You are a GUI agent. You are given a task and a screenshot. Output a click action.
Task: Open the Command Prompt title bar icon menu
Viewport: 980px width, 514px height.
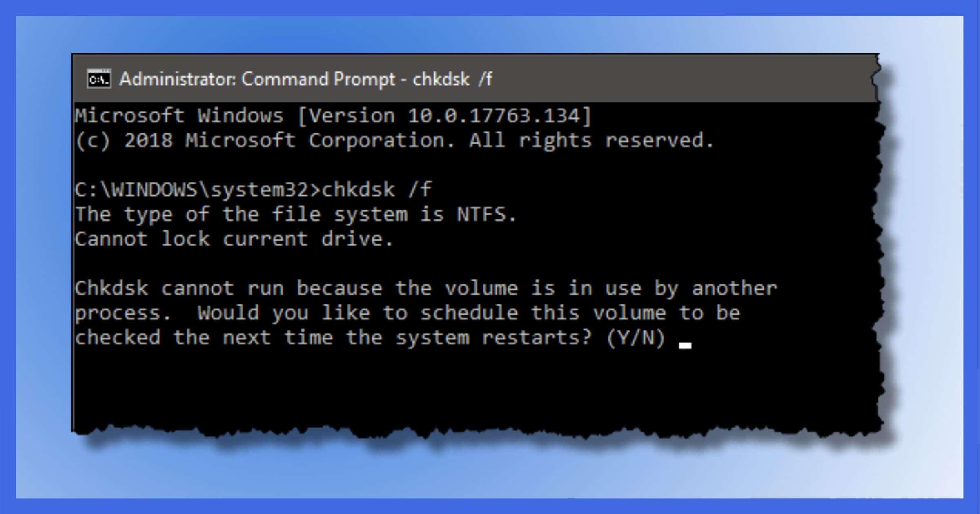(x=99, y=79)
